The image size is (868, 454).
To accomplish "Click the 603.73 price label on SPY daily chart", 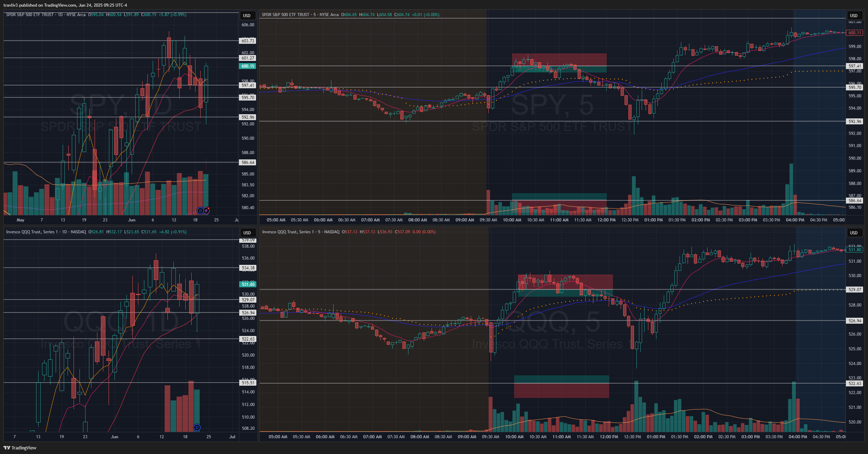I will 248,41.
